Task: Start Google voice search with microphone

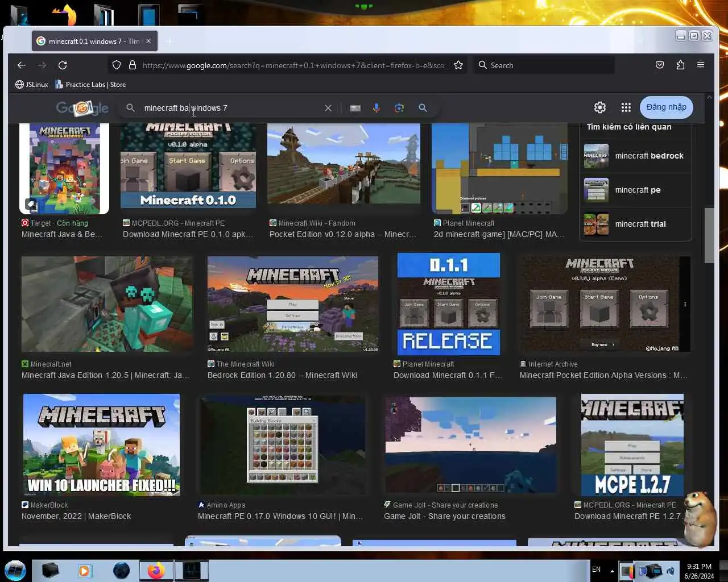Action: tap(376, 108)
